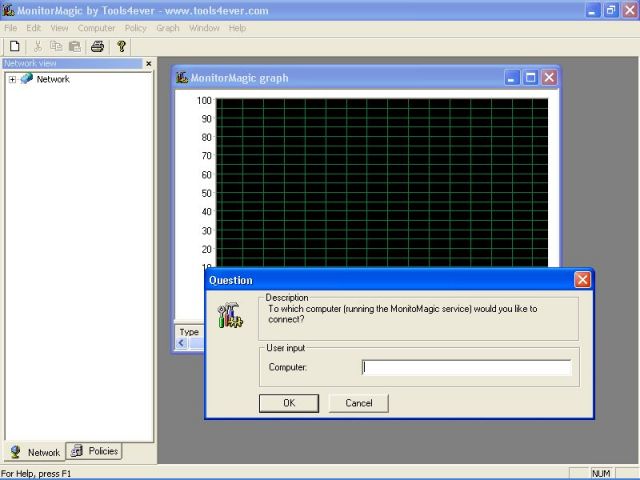This screenshot has height=480, width=640.
Task: Focus the Computer input field
Action: click(x=467, y=367)
